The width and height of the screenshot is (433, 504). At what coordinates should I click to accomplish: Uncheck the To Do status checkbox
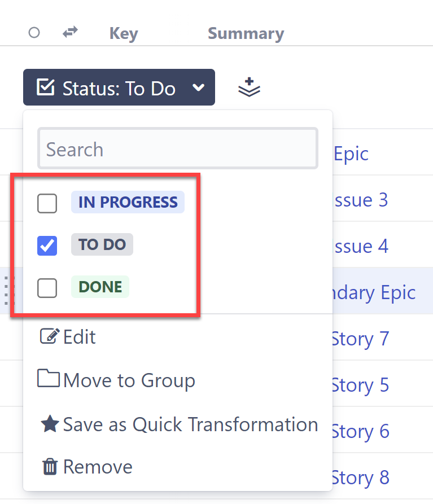[x=47, y=246]
